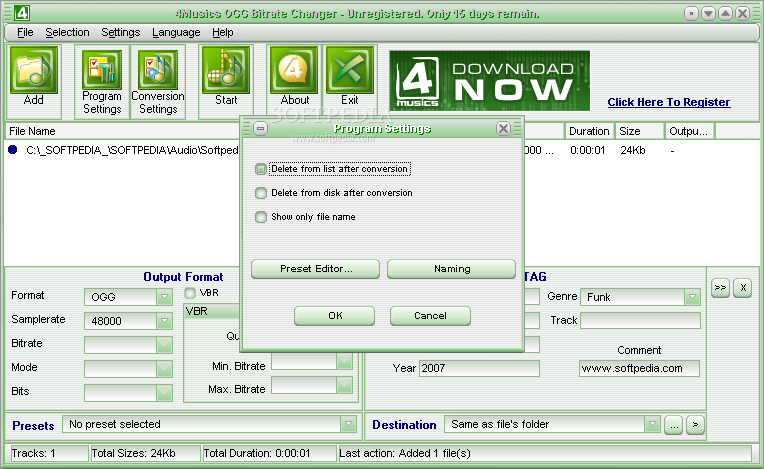
Task: Click the 24Kb size cell
Action: click(632, 150)
